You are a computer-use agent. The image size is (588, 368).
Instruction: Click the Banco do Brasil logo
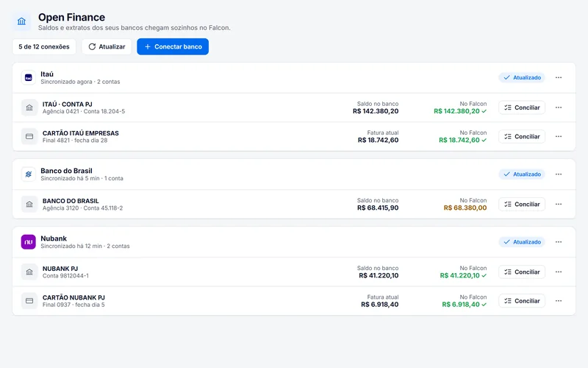[29, 174]
